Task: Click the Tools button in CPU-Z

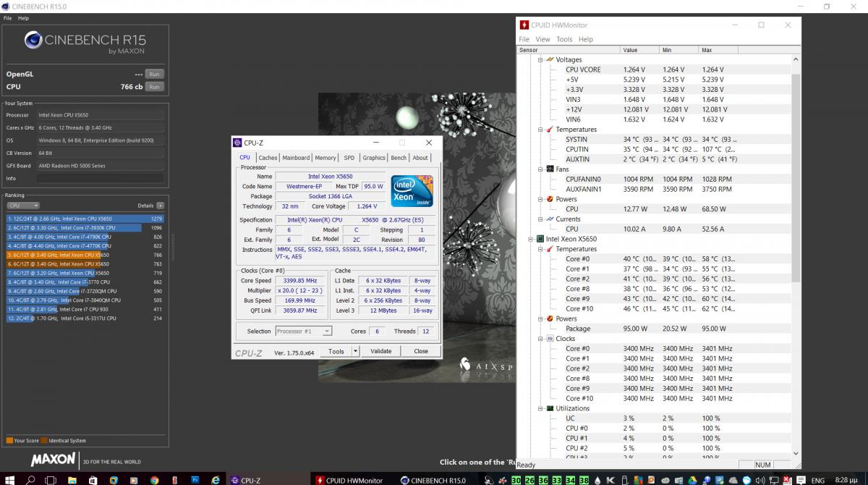Action: (x=336, y=351)
